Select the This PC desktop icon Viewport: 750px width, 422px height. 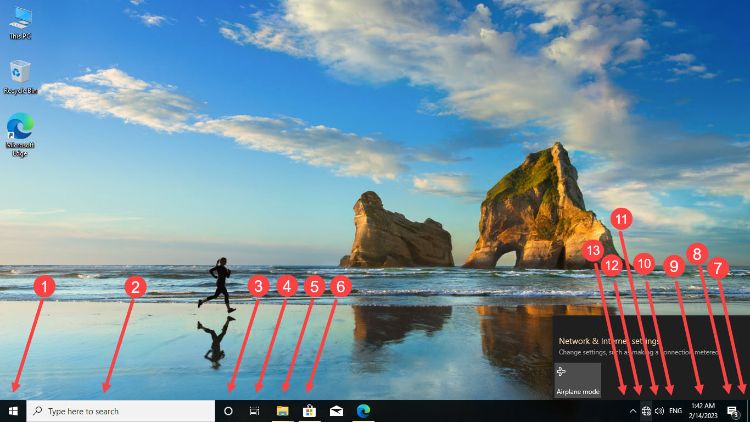[x=19, y=22]
